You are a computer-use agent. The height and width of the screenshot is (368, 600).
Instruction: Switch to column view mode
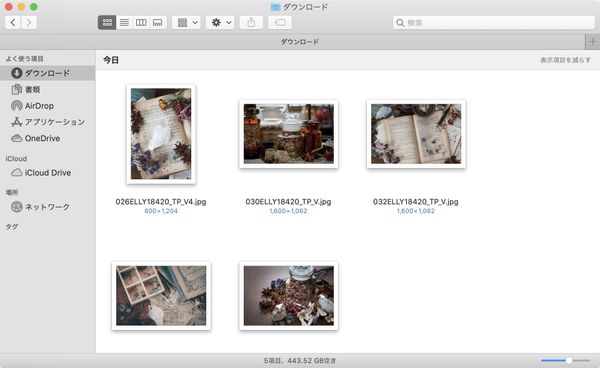tap(141, 23)
